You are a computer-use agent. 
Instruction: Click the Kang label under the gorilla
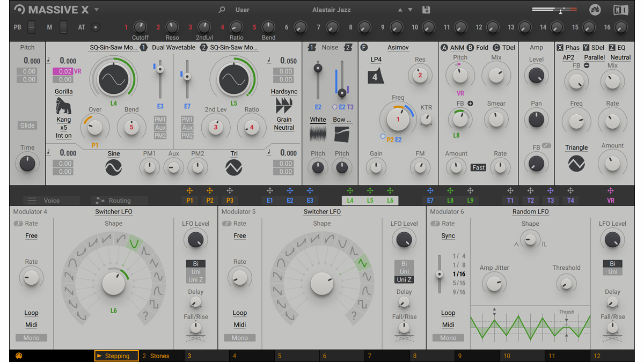(64, 120)
